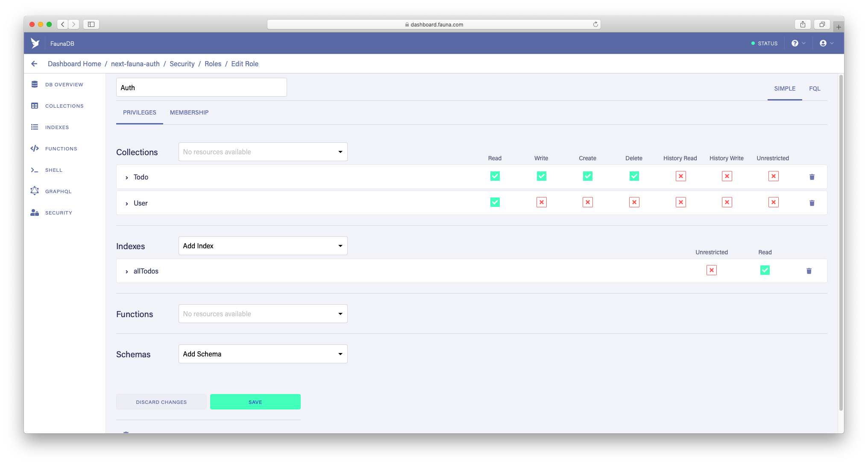This screenshot has width=868, height=465.
Task: Switch to the FQL editor view
Action: (815, 88)
